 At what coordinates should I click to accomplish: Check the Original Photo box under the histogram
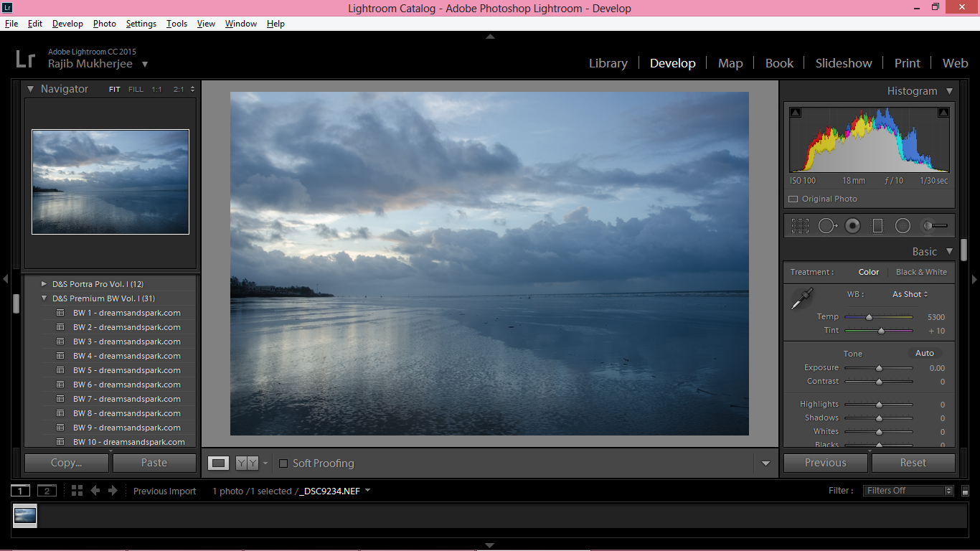click(793, 199)
